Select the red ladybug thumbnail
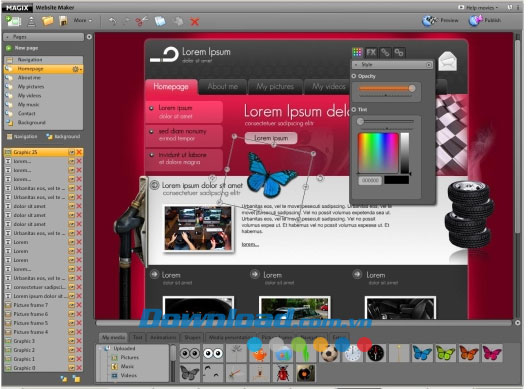 pos(283,373)
